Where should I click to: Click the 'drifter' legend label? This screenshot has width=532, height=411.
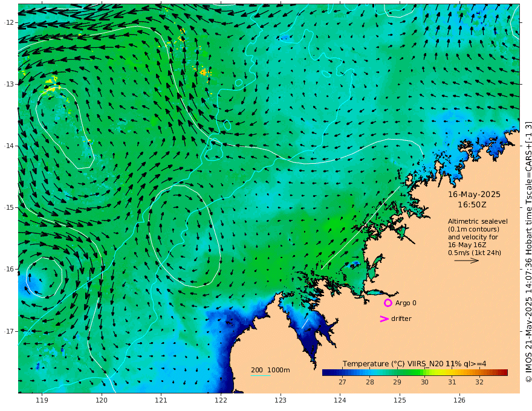(401, 319)
